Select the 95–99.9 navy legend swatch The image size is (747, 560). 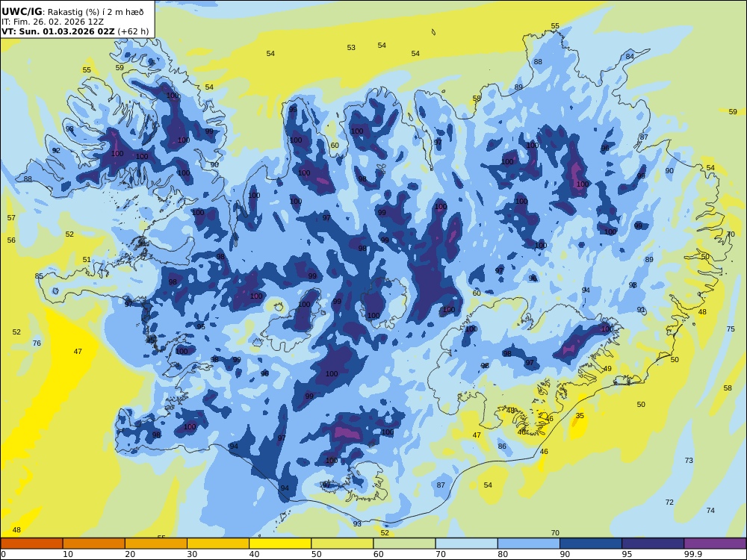[653, 544]
